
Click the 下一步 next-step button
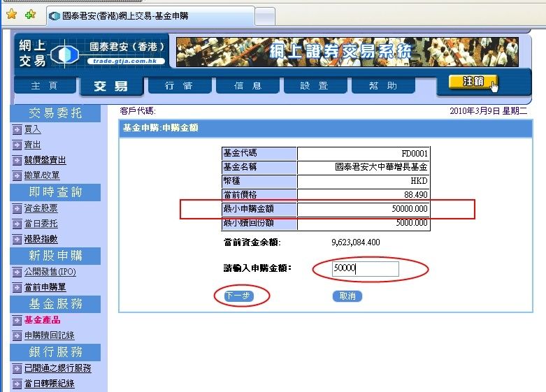(239, 296)
